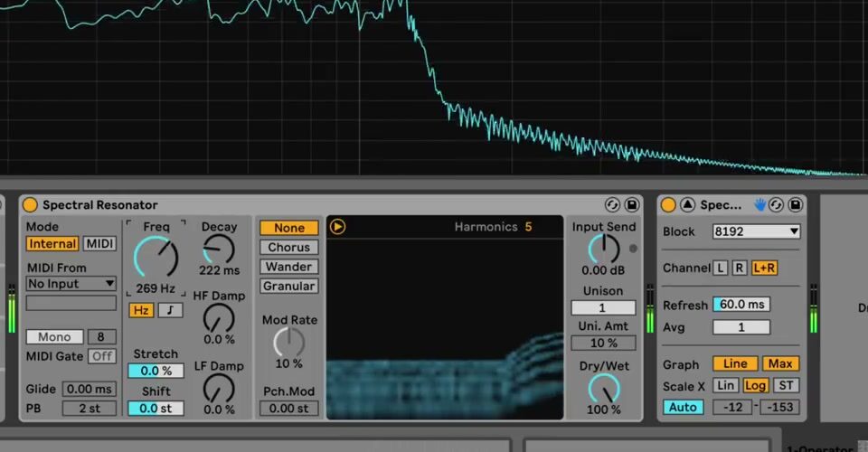The height and width of the screenshot is (452, 868).
Task: Collapse Spectrum display triangle button
Action: coord(687,204)
